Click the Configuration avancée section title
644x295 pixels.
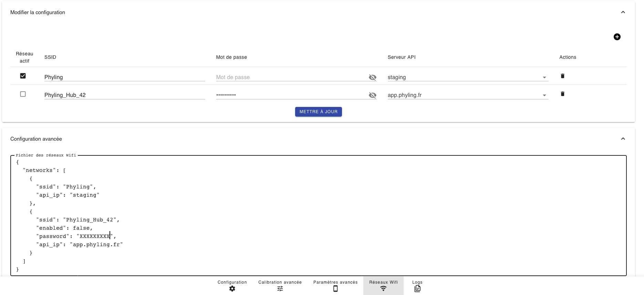(x=36, y=139)
